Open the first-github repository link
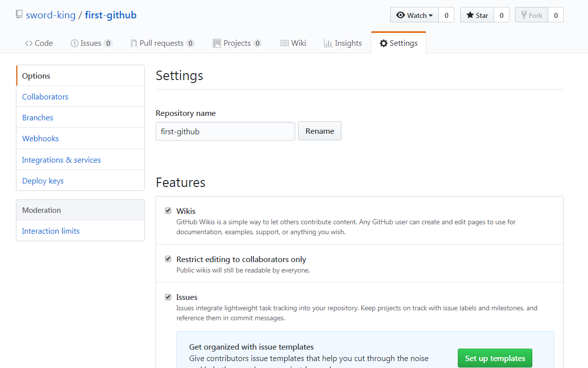The height and width of the screenshot is (368, 588). [x=111, y=15]
